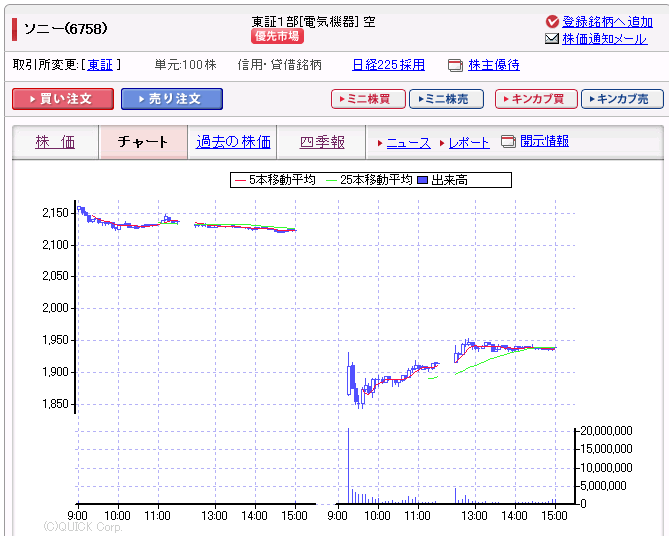Open the 日経225採用 link
Viewport: 669px width, 536px height.
tap(388, 65)
